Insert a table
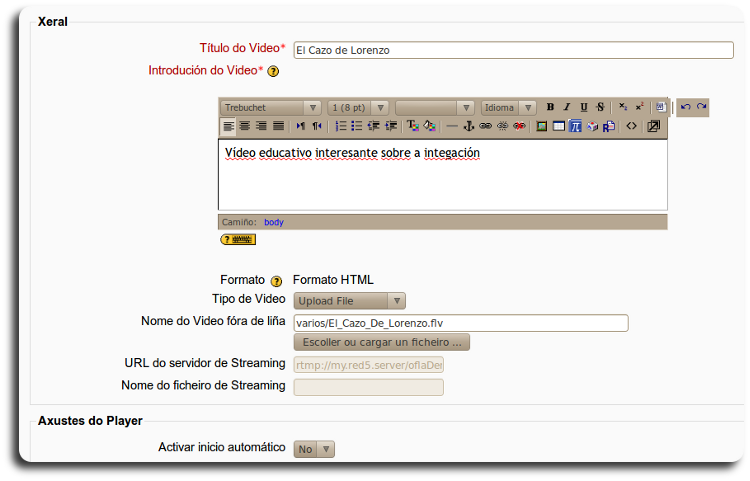Screen dimensions: 750x481 click(559, 126)
